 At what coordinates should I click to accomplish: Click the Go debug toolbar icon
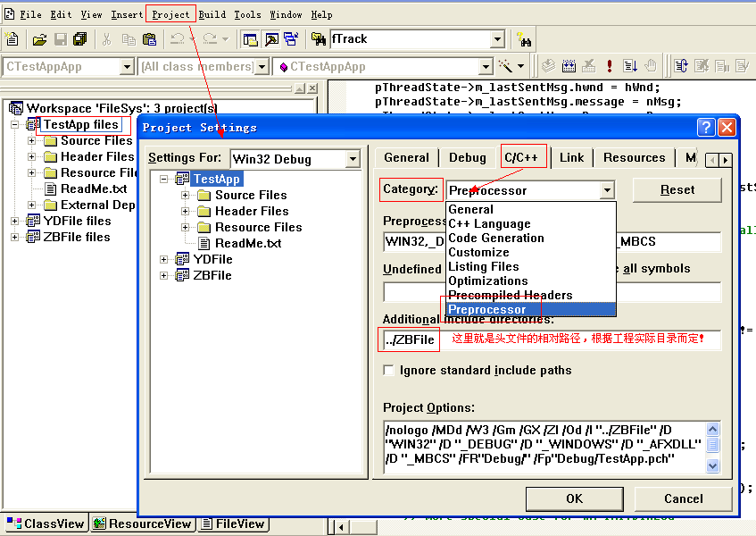(x=630, y=66)
